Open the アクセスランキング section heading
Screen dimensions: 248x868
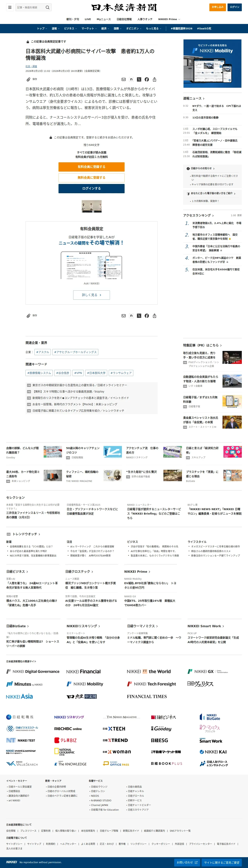[199, 215]
